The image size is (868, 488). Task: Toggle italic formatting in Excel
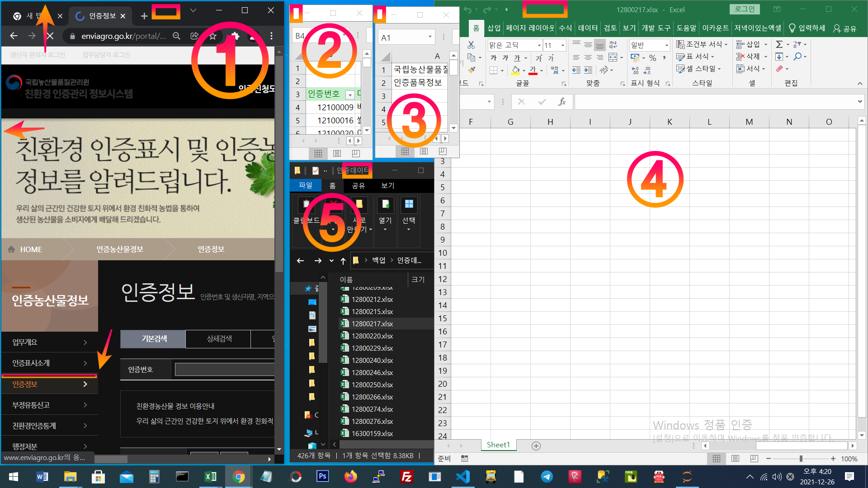(505, 58)
